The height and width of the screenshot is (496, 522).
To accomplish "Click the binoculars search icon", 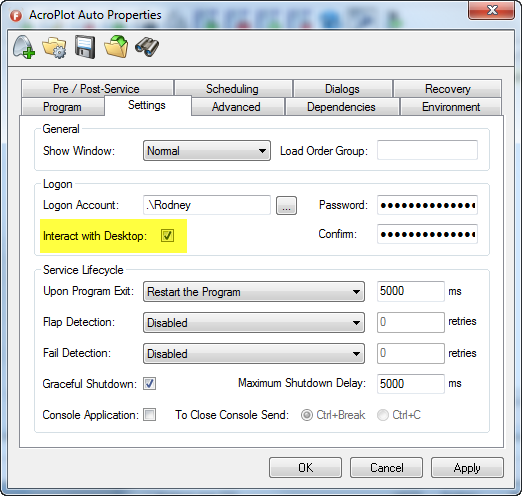I will pos(147,47).
